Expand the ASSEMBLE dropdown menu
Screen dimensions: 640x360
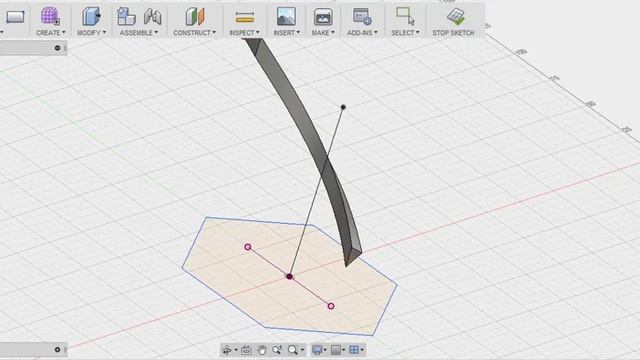coord(139,33)
